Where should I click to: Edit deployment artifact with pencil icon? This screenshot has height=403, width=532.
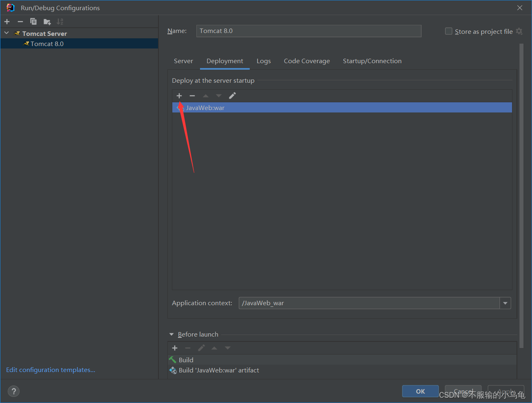(232, 96)
